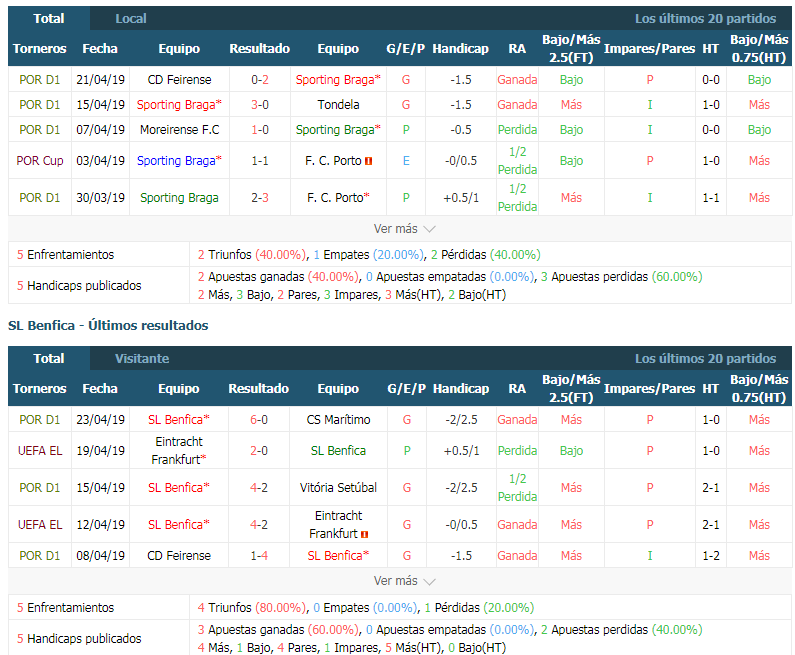Open 'Los últimos 20 partidos' dropdown in Benfica table

coord(705,358)
